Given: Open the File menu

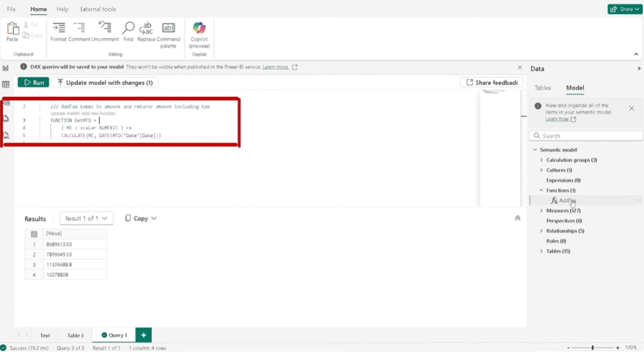Looking at the screenshot, I should 11,9.
